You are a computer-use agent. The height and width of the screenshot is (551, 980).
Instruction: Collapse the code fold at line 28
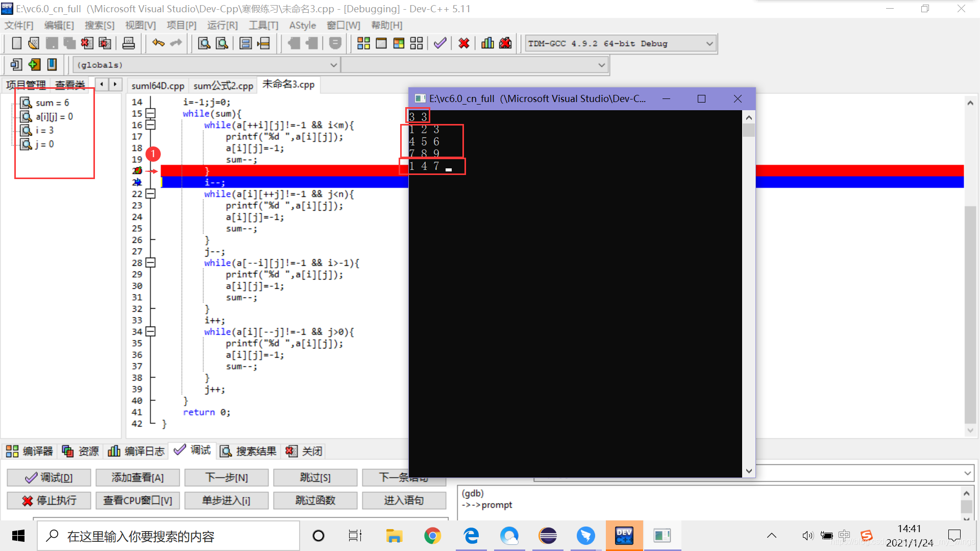pos(150,263)
